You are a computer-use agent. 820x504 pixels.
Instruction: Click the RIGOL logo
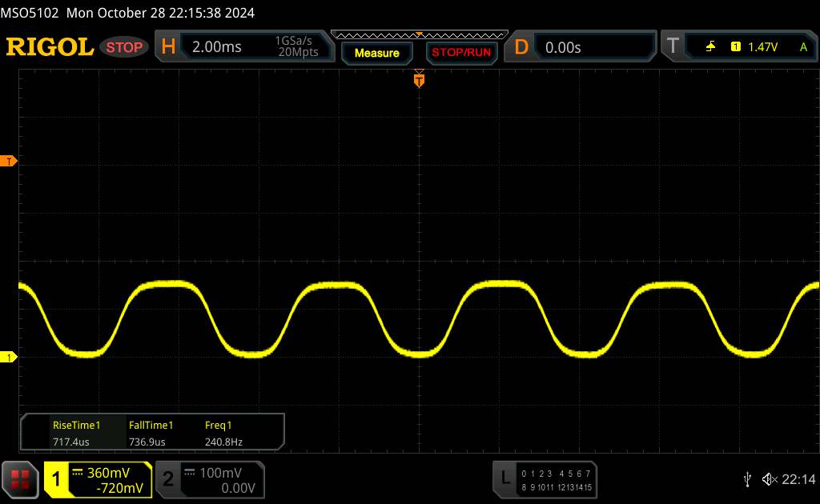tap(50, 47)
